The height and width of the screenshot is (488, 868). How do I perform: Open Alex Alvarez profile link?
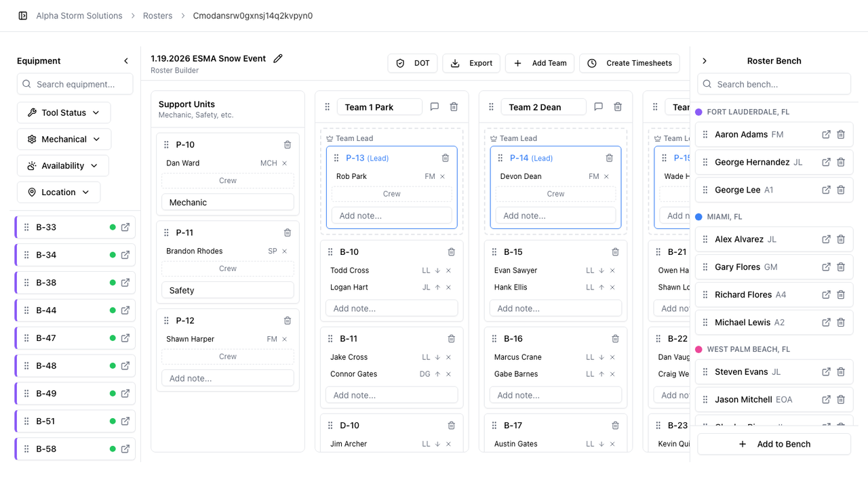[826, 239]
